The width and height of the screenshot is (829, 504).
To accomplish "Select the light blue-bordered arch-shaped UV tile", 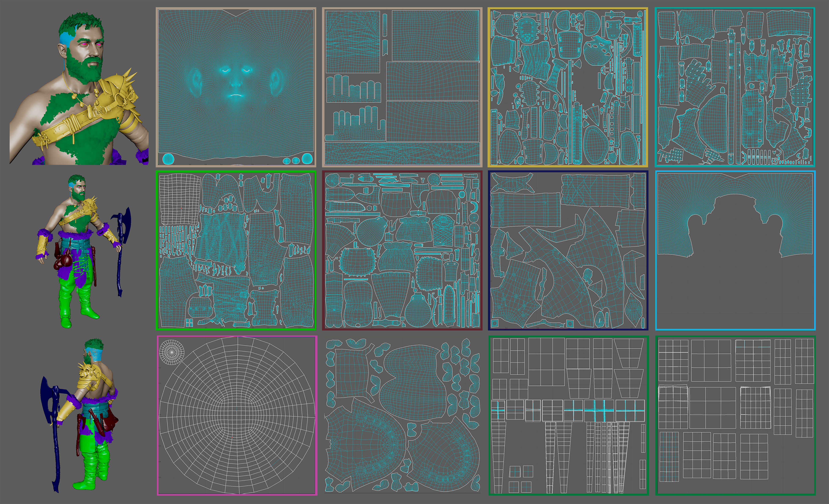I will (x=735, y=250).
